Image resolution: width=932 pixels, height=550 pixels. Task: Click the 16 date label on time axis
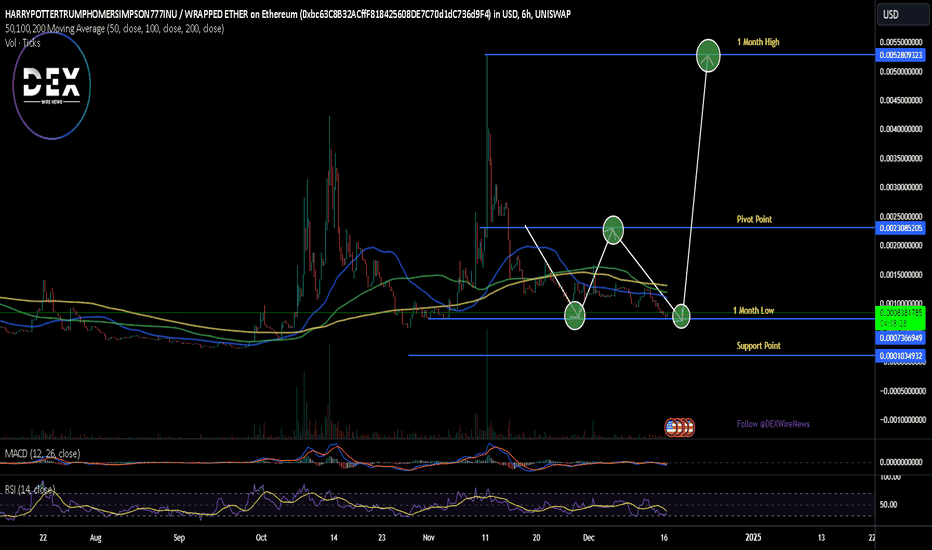(664, 538)
